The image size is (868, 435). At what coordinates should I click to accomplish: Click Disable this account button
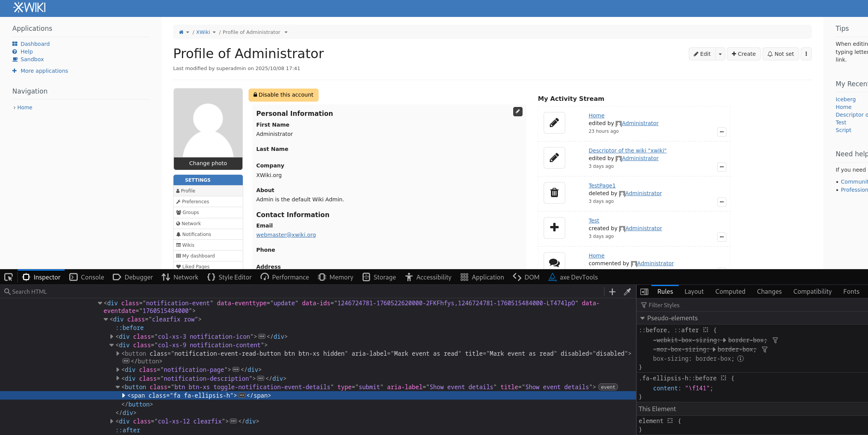[x=283, y=95]
